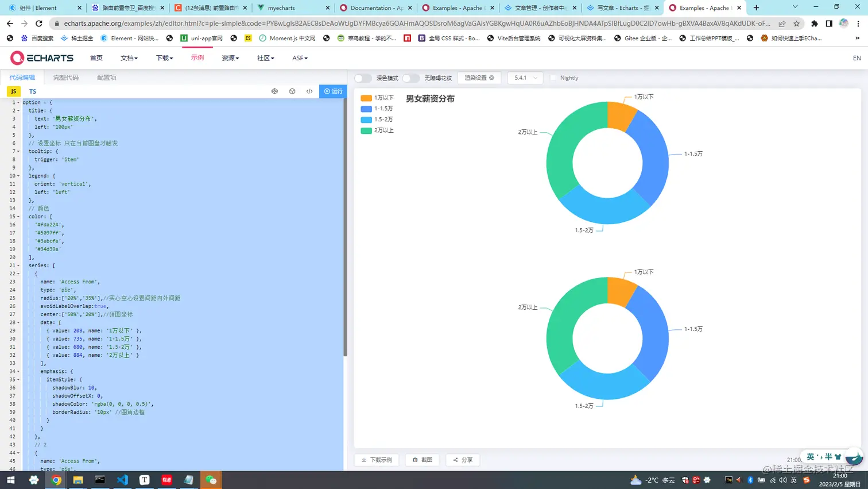Expand the 文档 navigation dropdown
This screenshot has height=489, width=868.
[129, 58]
